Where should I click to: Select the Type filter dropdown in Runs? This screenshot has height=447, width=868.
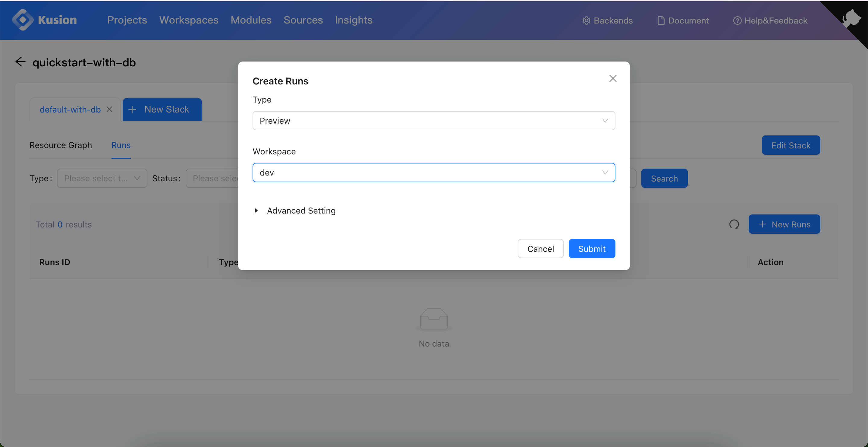[102, 178]
